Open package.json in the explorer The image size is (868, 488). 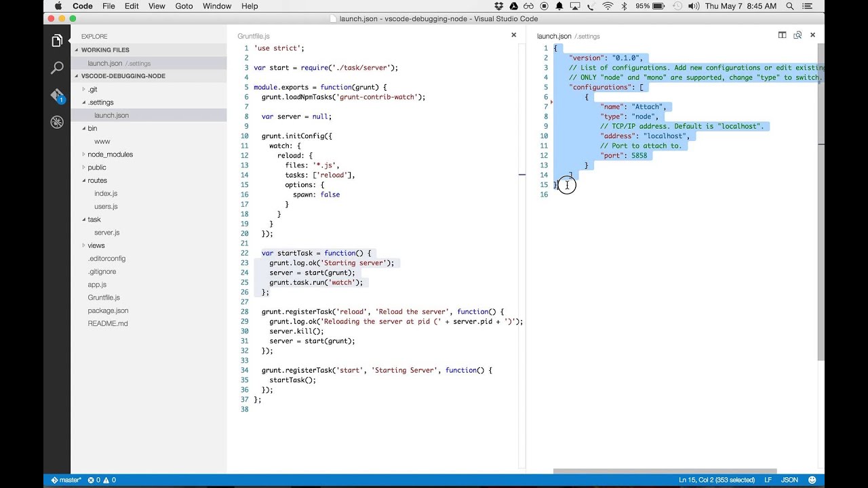pos(149,310)
